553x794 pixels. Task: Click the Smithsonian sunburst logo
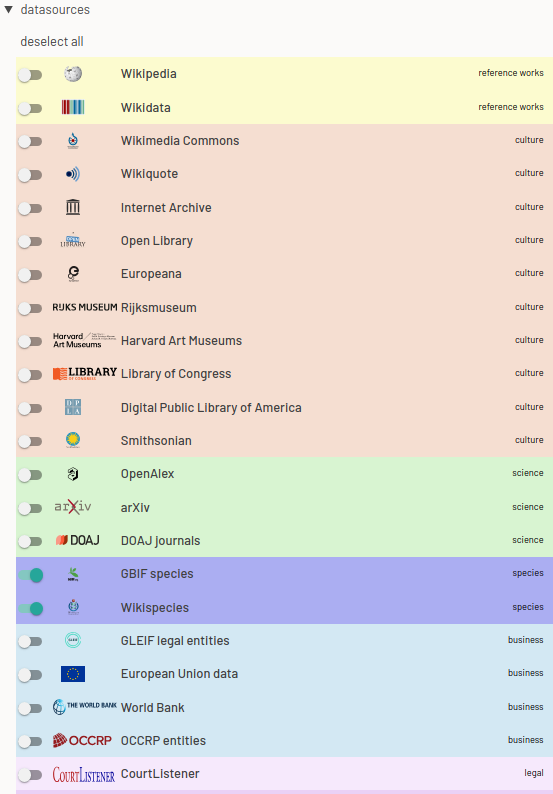(73, 440)
